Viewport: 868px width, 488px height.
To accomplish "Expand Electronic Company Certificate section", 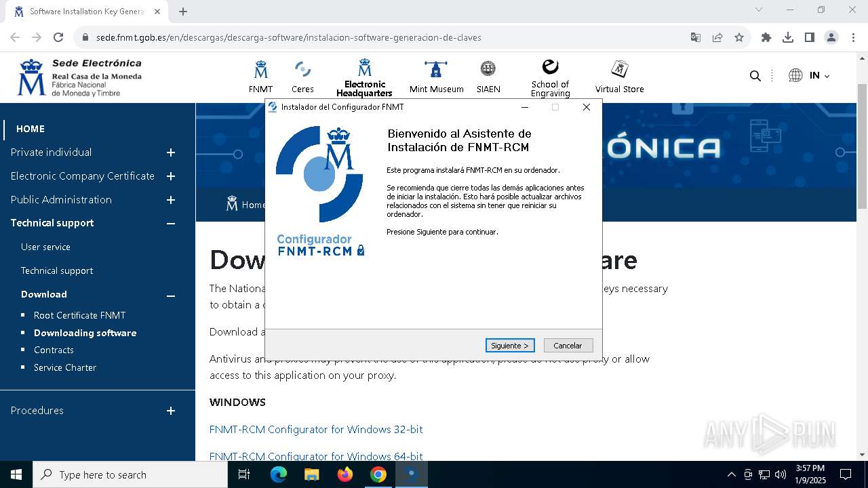I will [171, 176].
